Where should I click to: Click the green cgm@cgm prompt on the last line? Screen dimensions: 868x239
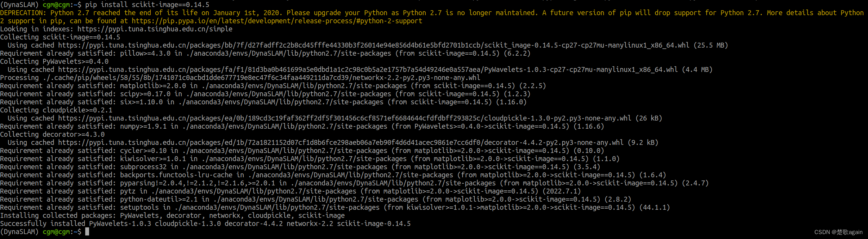click(58, 232)
